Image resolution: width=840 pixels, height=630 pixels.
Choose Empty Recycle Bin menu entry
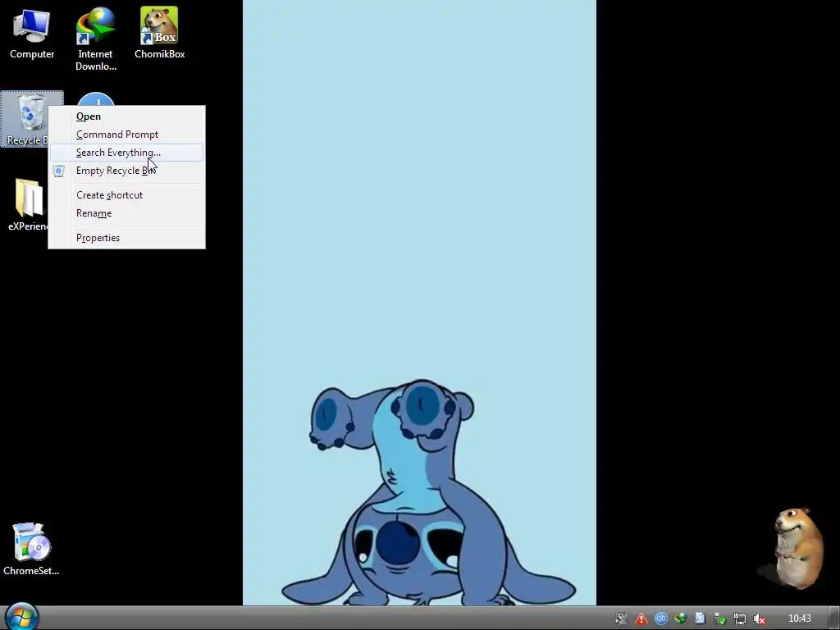[126, 171]
